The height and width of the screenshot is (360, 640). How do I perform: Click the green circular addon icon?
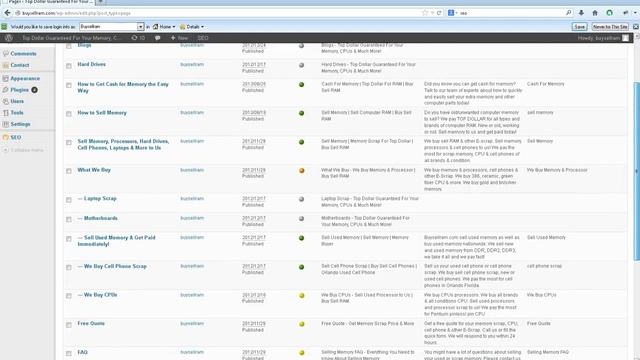[609, 13]
